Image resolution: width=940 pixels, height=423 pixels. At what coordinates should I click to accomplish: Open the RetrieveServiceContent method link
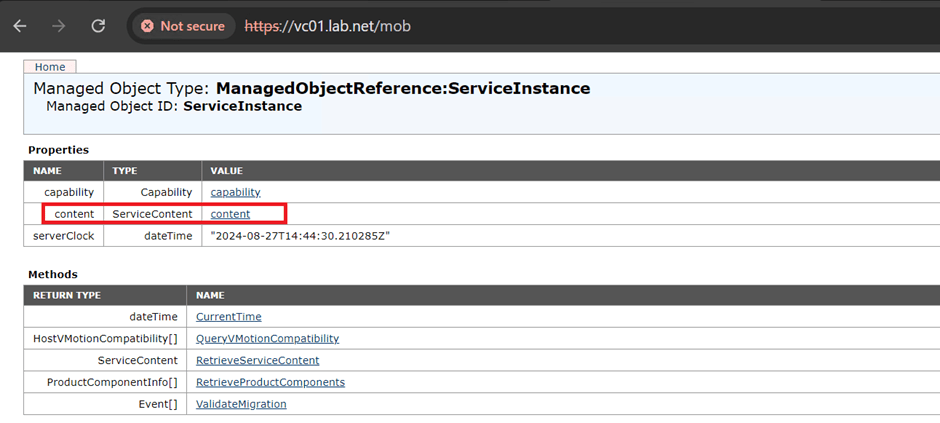pyautogui.click(x=257, y=360)
